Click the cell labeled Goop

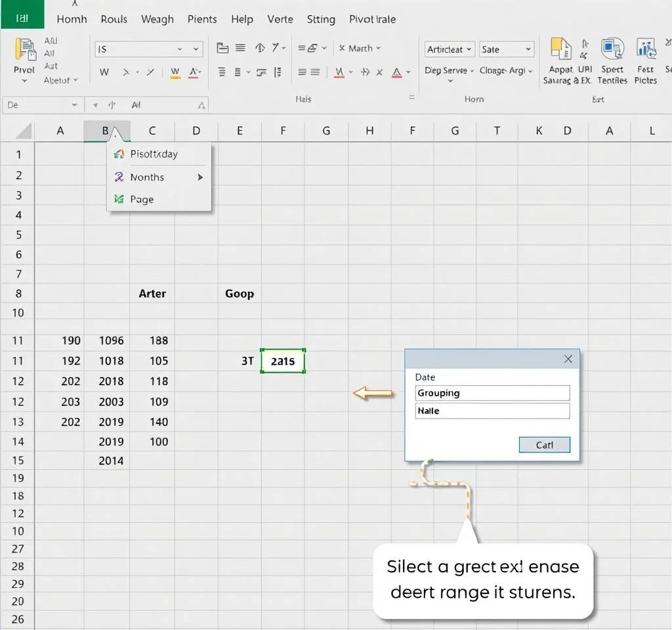(240, 293)
